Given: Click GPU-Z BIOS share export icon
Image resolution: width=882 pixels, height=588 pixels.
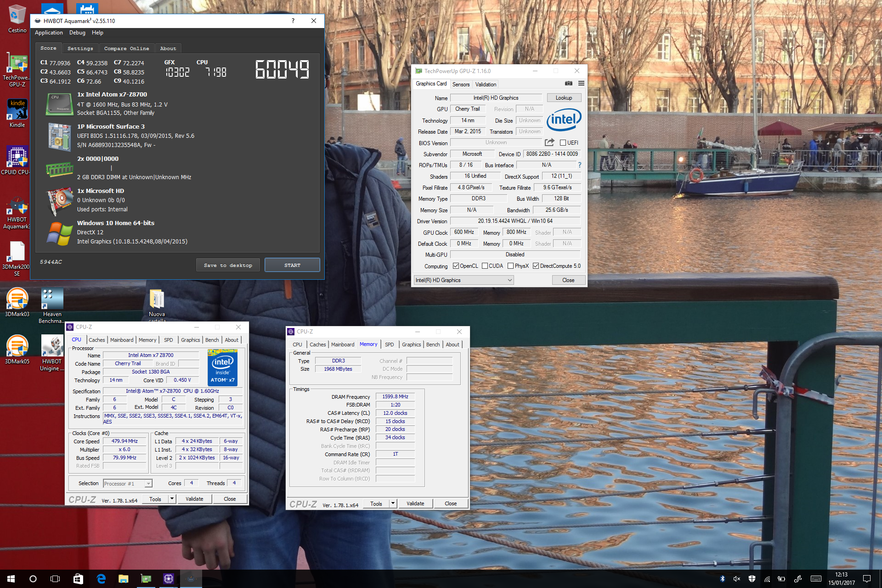Looking at the screenshot, I should point(549,142).
